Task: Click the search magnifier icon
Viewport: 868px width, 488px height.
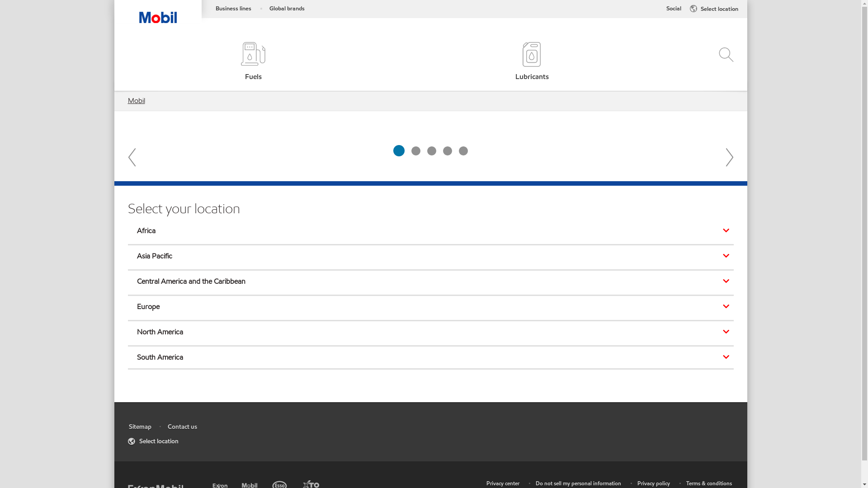Action: 726,55
